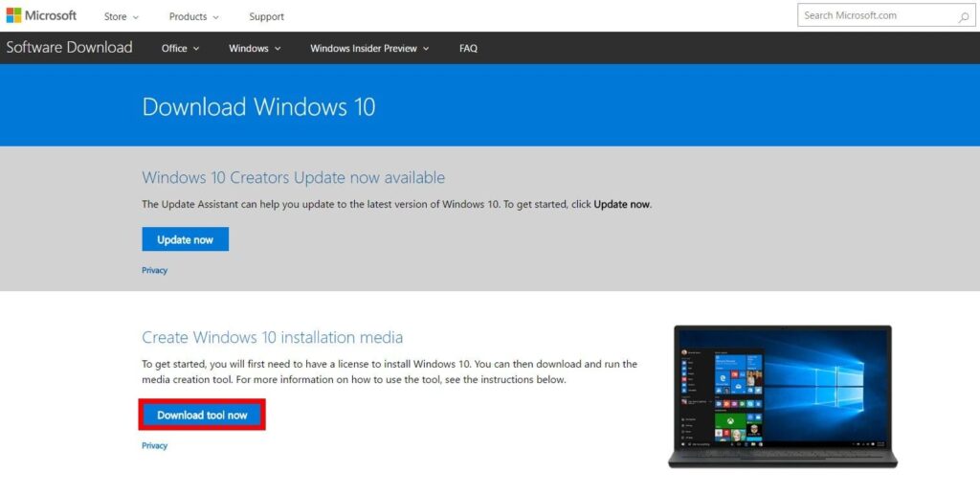980x495 pixels.
Task: Focus the Search Microsoft.com input field
Action: (876, 15)
